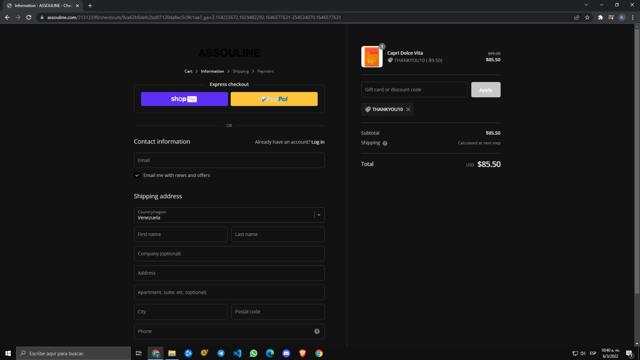Click the taskbar clock and date
Viewport: 640px width, 360px height.
[x=610, y=353]
